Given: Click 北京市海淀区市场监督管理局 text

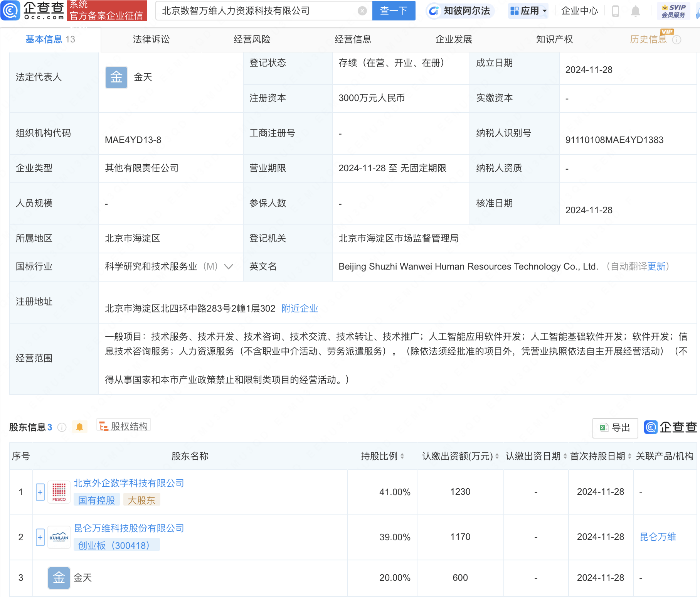Looking at the screenshot, I should tap(399, 238).
